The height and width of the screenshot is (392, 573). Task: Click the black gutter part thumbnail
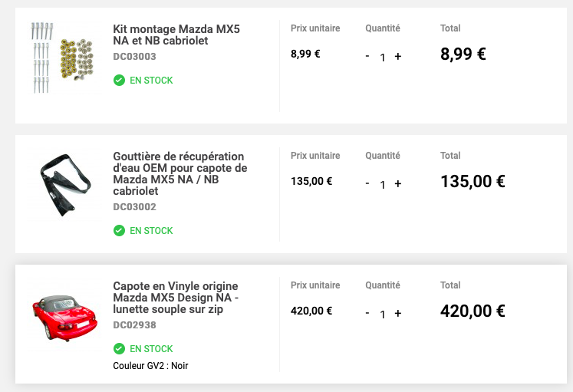(x=64, y=184)
